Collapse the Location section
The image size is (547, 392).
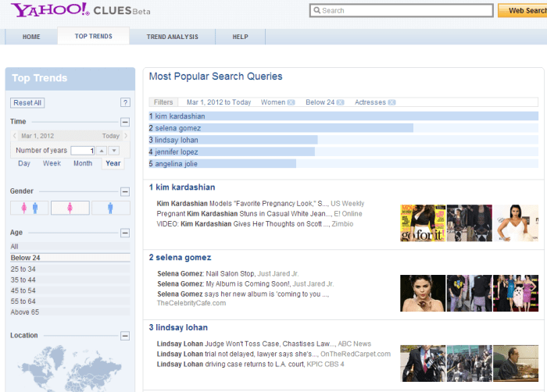coord(125,336)
